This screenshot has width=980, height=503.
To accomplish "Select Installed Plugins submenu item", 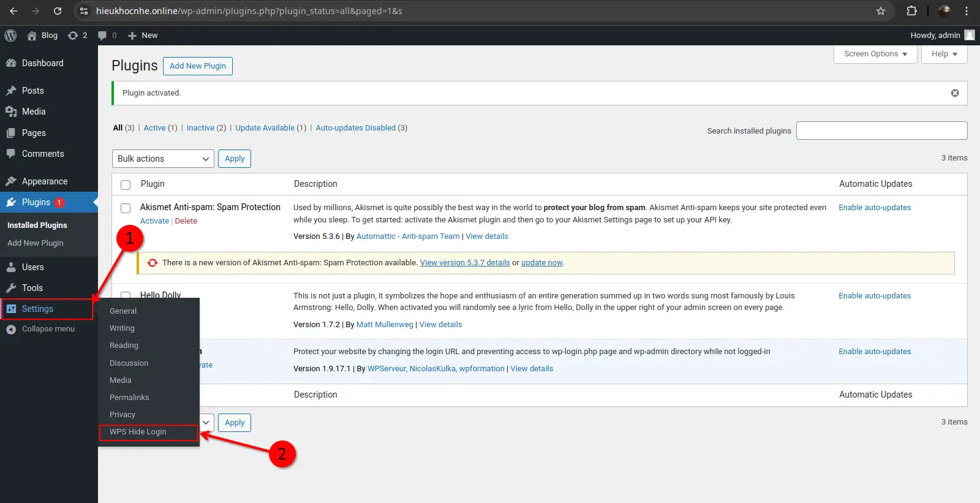I will click(x=37, y=225).
